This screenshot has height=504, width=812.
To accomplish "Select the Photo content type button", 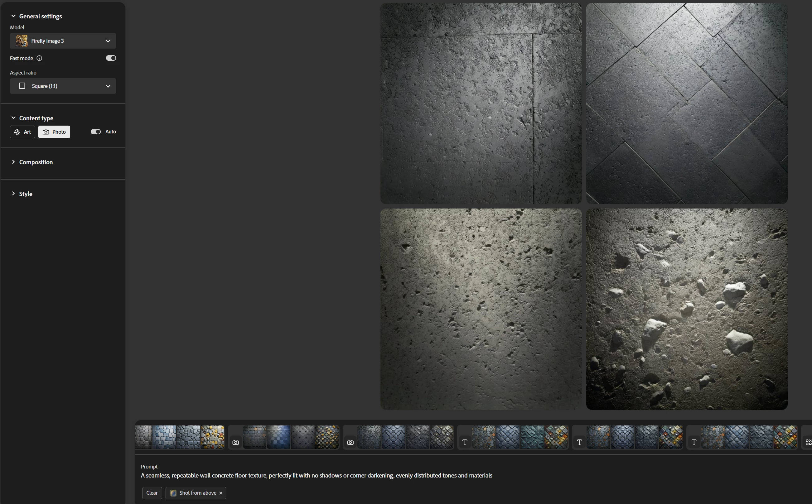I will pos(54,132).
